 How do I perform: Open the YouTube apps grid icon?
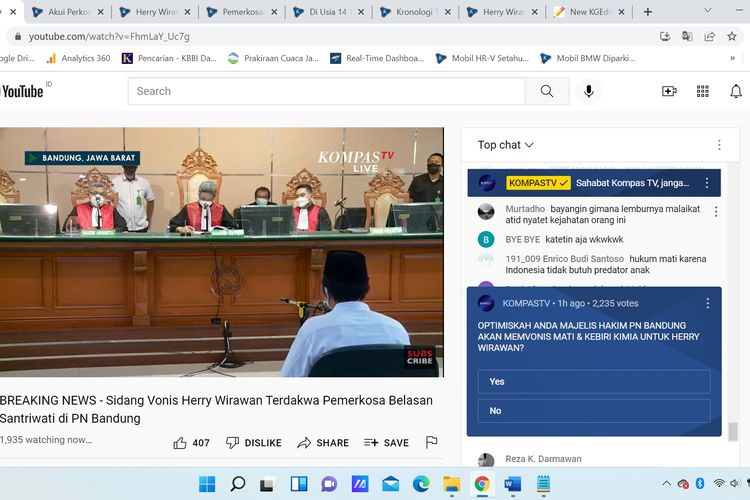[x=703, y=91]
